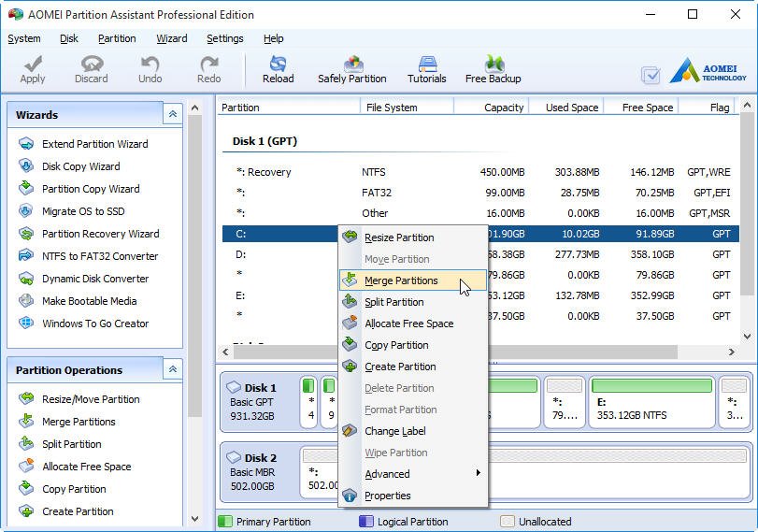Screen dimensions: 758x532
Task: Click the Migrate OS to SSD icon
Action: click(26, 211)
